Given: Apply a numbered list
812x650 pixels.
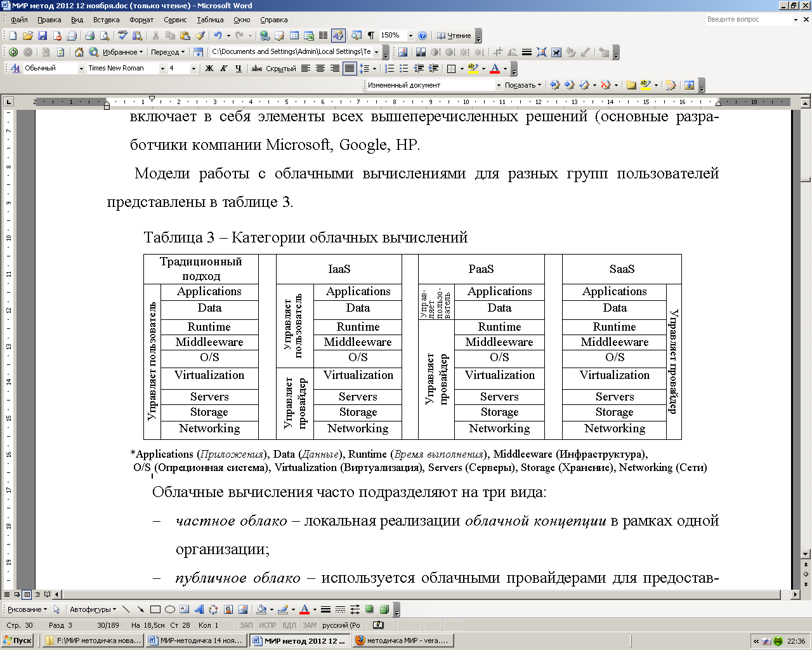Looking at the screenshot, I should click(x=390, y=68).
